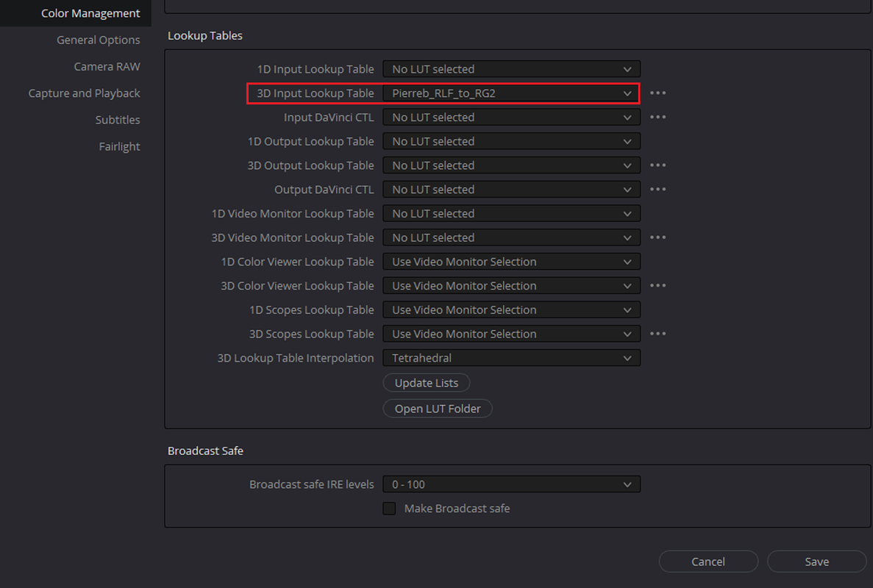This screenshot has height=588, width=873.
Task: Change the 3D Lookup Table Interpolation dropdown
Action: point(512,358)
